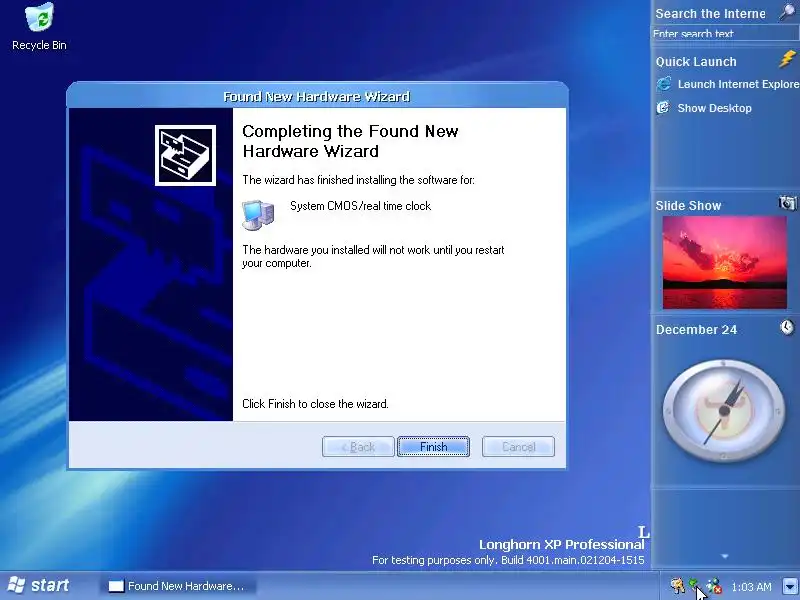Click the disabled Back button in the wizard

tap(358, 447)
